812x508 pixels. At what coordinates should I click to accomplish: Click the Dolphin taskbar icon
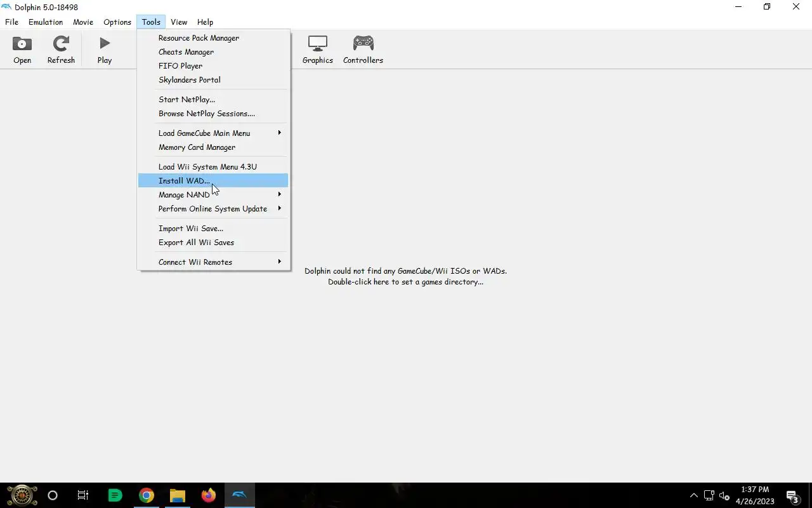(239, 495)
